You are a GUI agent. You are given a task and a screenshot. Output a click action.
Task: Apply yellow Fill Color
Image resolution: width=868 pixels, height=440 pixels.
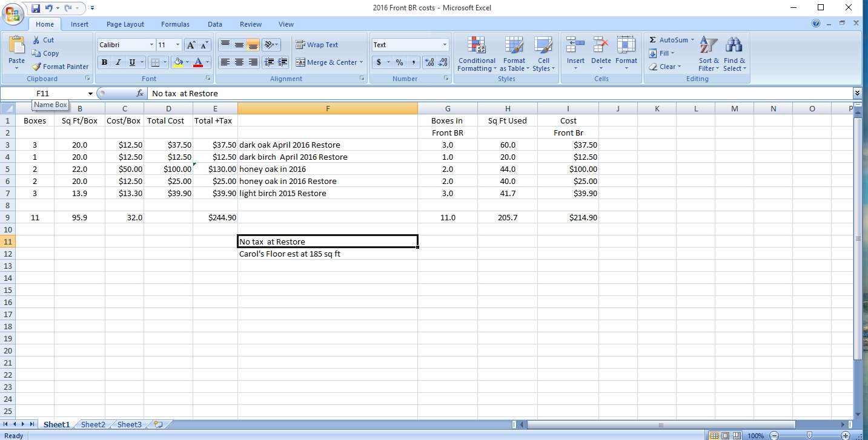pos(177,62)
